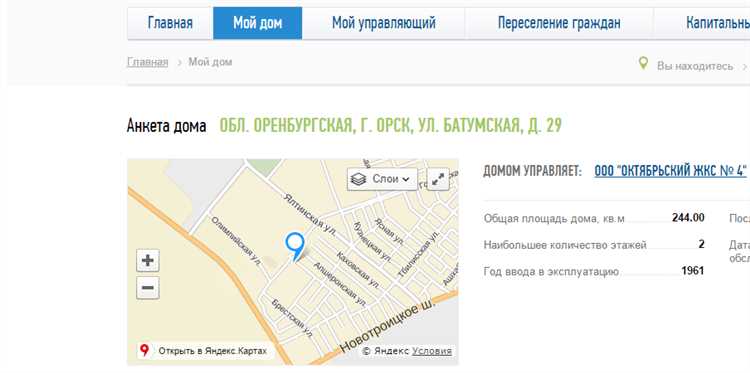Click the layers stack icon in the Слои button
This screenshot has height=373, width=750.
click(358, 179)
